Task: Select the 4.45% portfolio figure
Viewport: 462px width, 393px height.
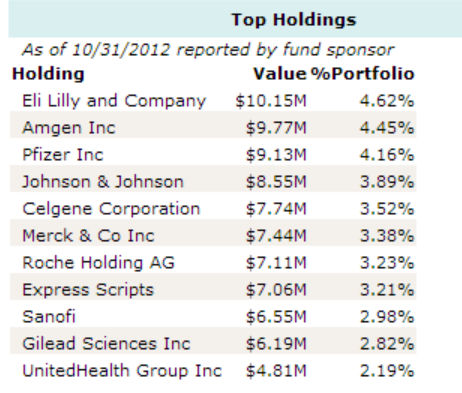Action: pyautogui.click(x=387, y=128)
